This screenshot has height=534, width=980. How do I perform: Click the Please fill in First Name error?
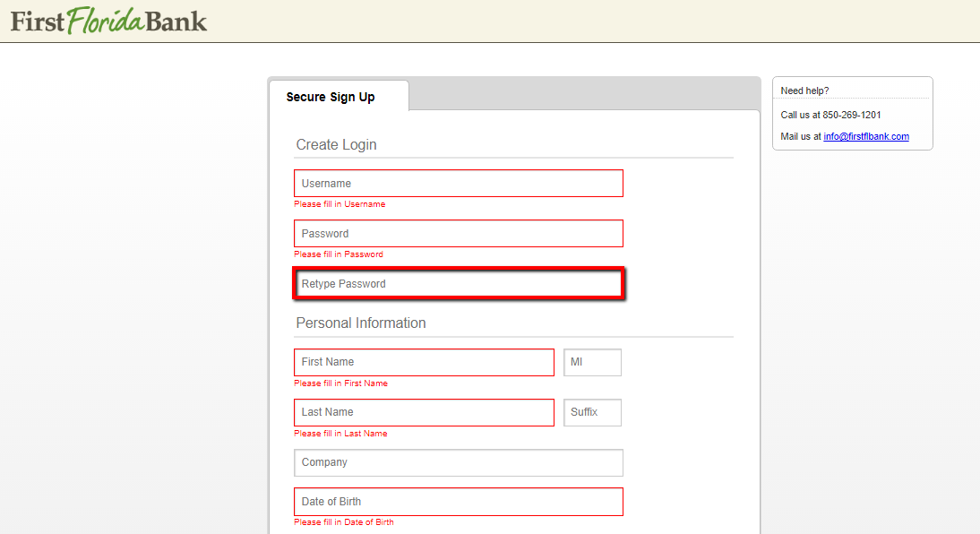[x=340, y=383]
